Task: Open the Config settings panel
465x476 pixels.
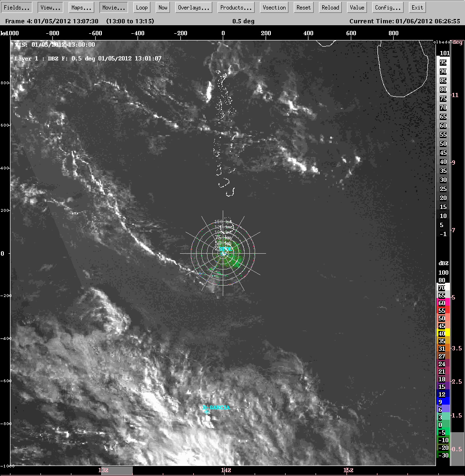Action: pos(388,8)
